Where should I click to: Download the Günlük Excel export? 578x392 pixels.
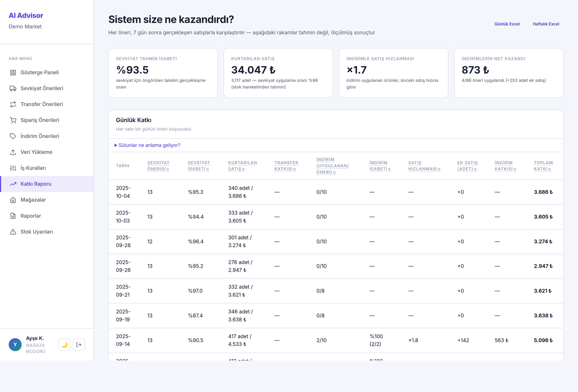point(507,24)
